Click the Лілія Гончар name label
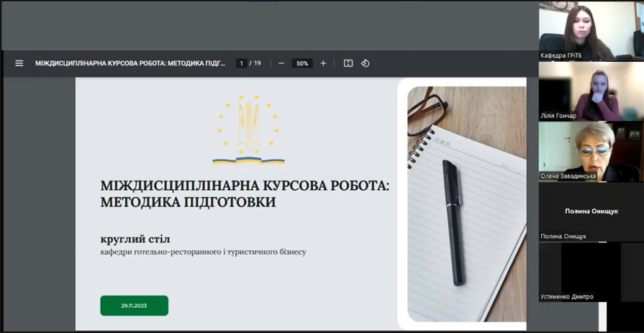Screen dimensions: 644x333 pyautogui.click(x=558, y=116)
